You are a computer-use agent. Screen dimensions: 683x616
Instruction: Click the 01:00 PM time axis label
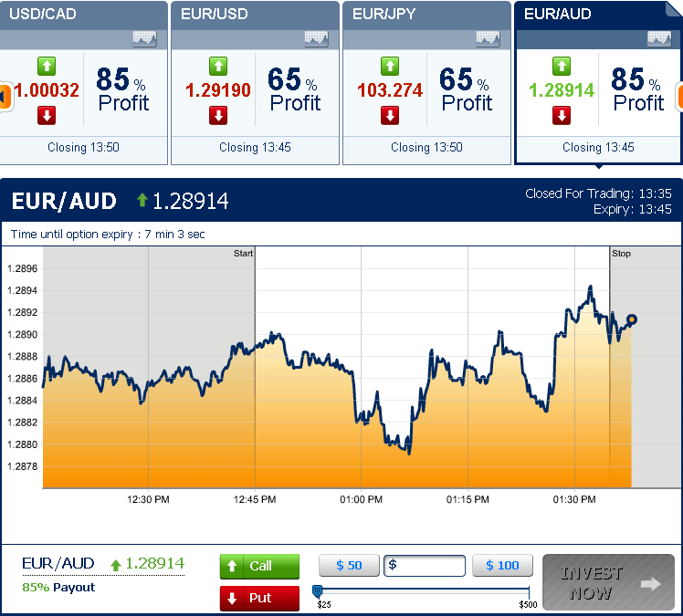tap(361, 499)
